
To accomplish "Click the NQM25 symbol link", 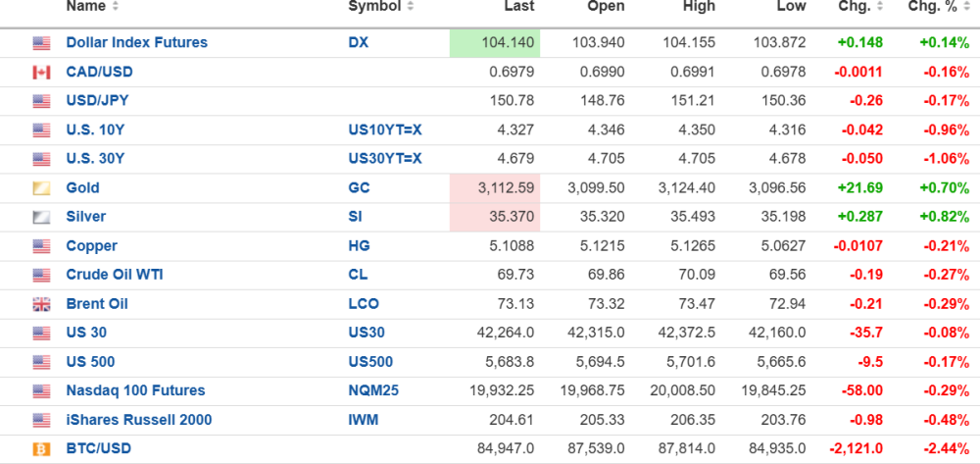I will tap(373, 391).
